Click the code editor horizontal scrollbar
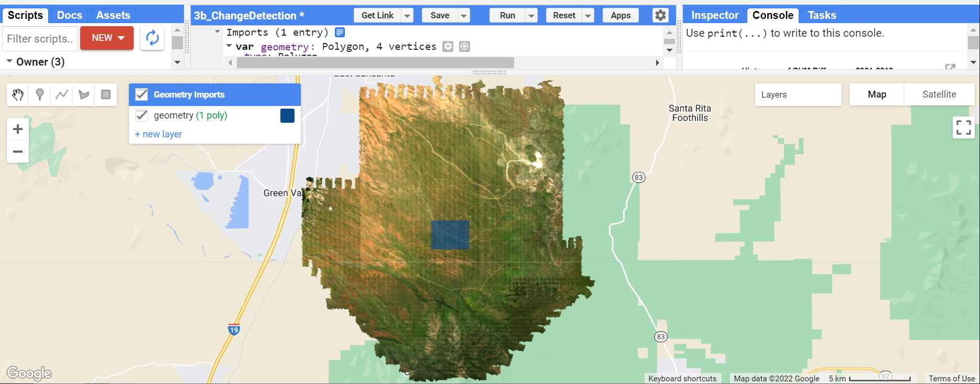Viewport: 980px width, 384px height. [375, 63]
